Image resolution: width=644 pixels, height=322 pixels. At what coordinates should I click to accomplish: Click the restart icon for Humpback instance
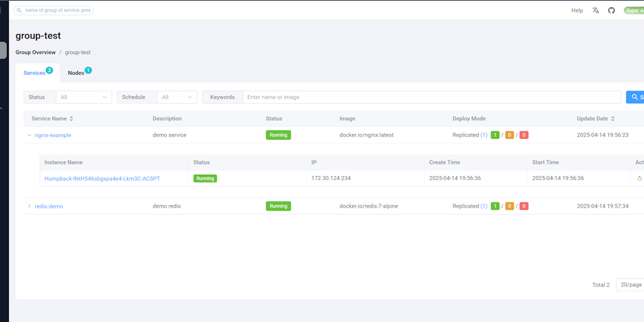639,179
